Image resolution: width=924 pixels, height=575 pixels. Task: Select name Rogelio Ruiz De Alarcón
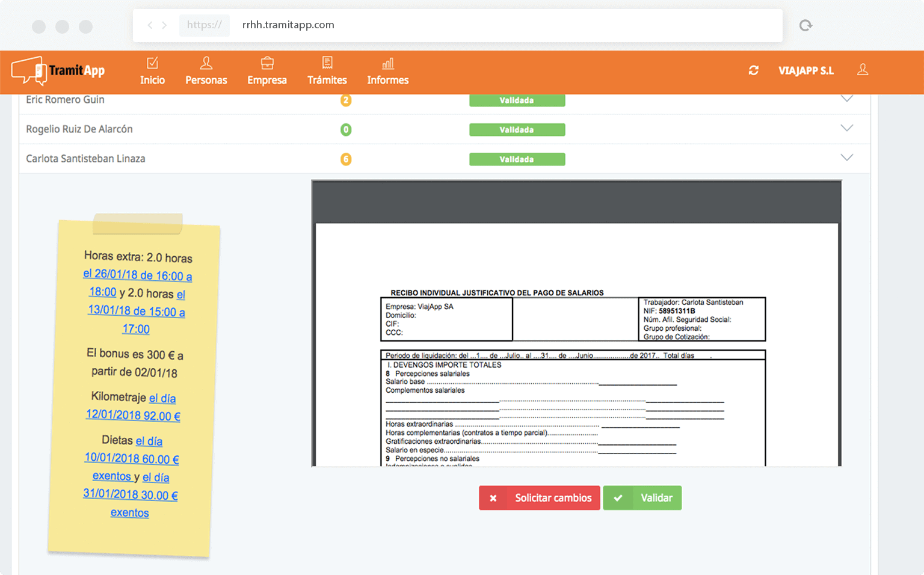[x=79, y=129]
